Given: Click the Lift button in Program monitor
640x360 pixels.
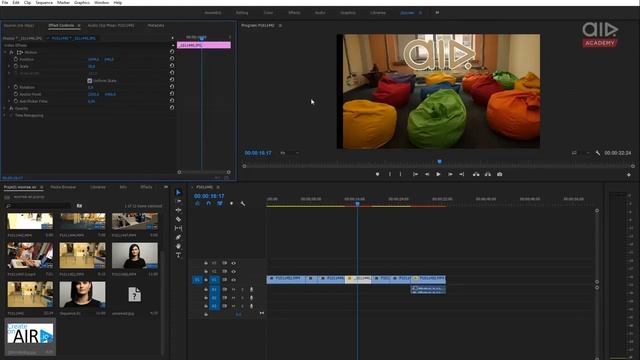Looking at the screenshot, I should coord(476,174).
